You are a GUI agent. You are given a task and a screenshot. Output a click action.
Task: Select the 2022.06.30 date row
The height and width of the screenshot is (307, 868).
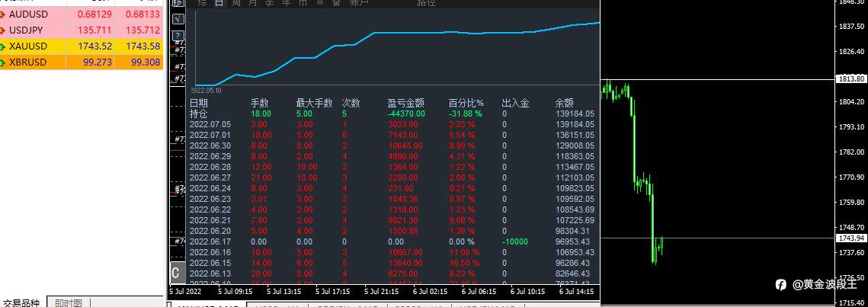[x=393, y=146]
